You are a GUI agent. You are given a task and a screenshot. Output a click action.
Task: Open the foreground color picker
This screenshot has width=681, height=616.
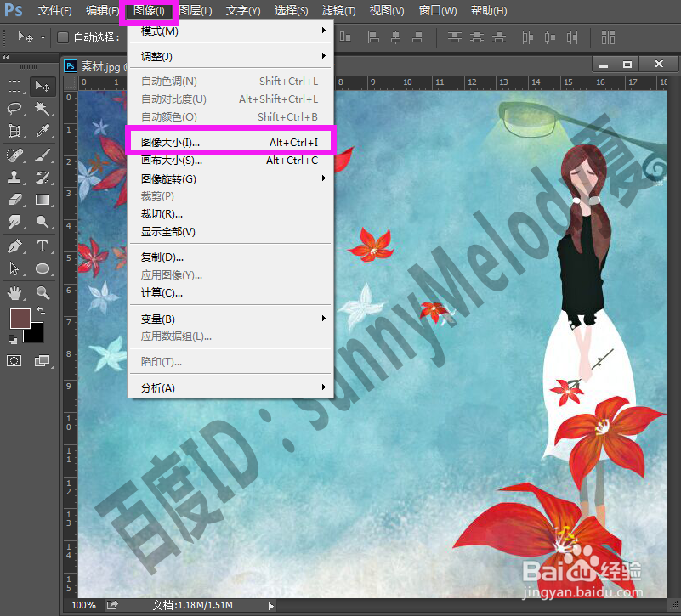pos(19,317)
